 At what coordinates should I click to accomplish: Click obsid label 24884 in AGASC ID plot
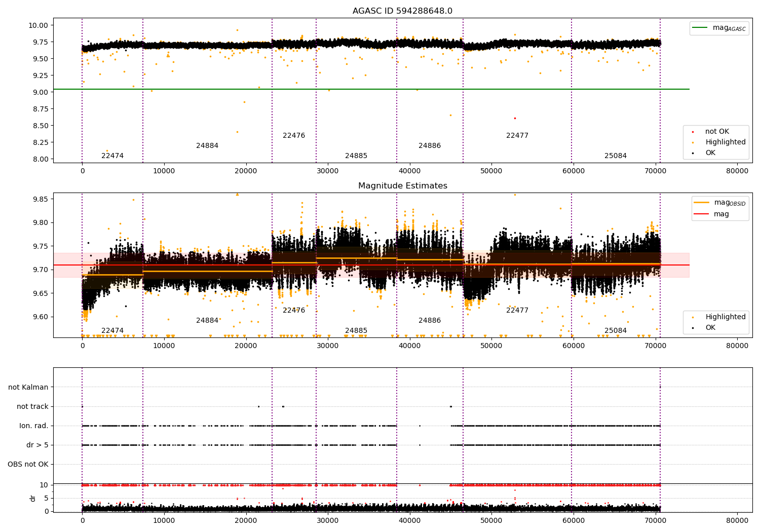207,146
